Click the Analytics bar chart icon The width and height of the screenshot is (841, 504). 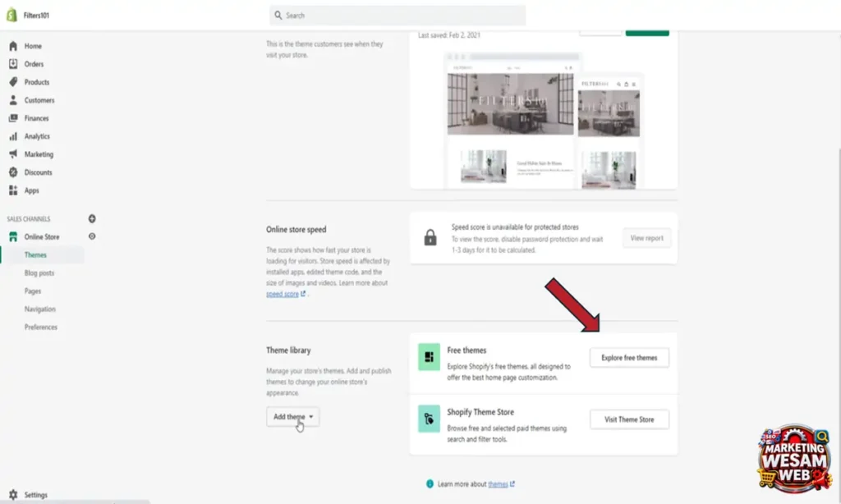(x=13, y=136)
